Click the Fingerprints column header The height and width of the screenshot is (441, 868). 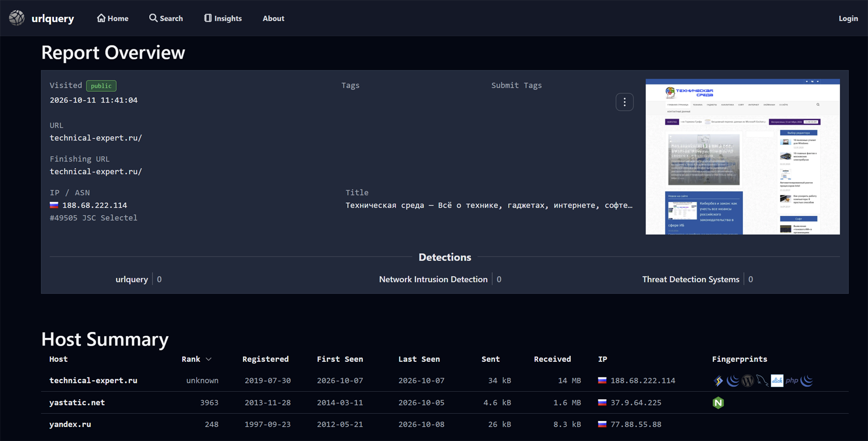739,359
